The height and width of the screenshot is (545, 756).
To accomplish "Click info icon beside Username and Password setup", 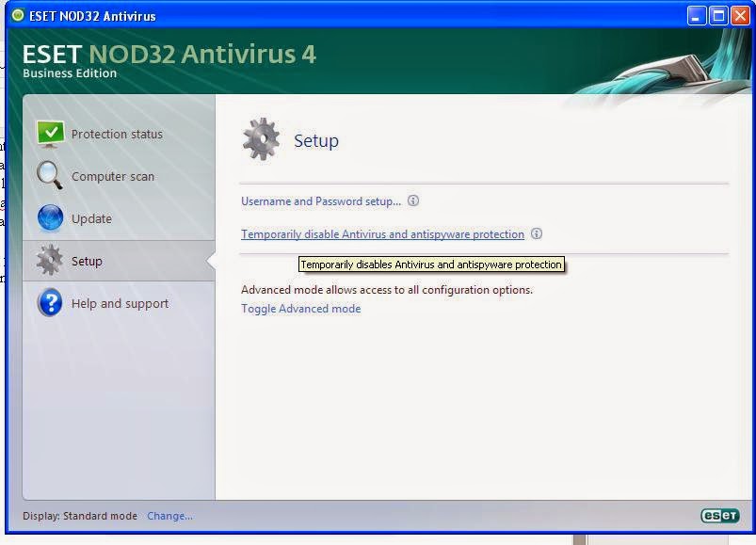I will (413, 200).
